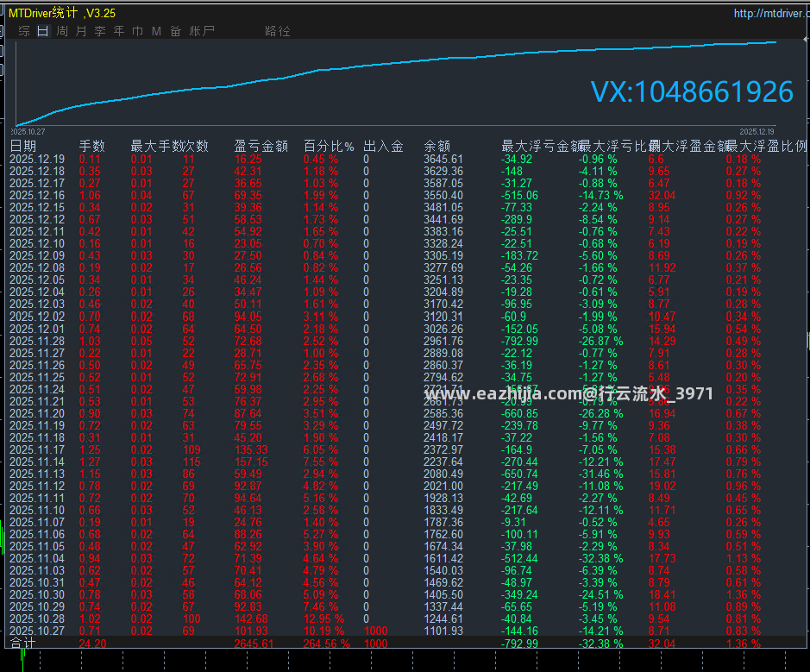Open the http://mtdriver link

[x=771, y=14]
